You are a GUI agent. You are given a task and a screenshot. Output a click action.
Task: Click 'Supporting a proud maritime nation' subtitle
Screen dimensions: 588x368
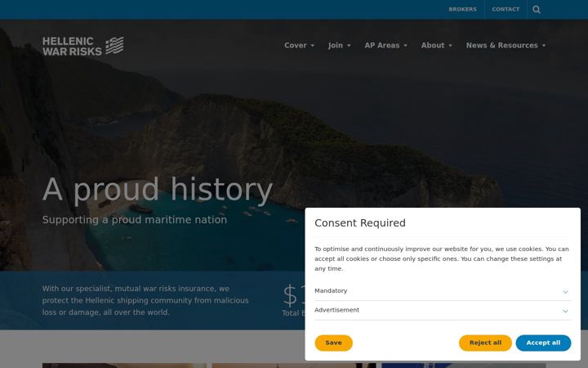(x=135, y=220)
